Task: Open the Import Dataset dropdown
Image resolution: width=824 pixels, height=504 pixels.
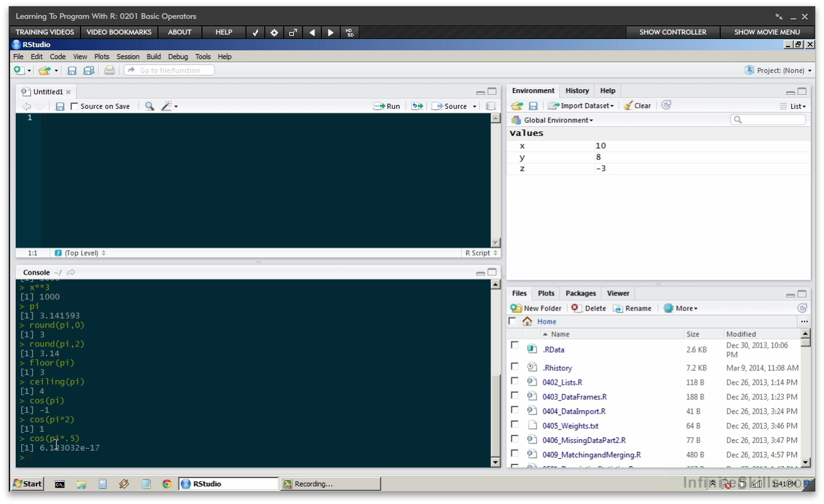Action: point(581,106)
